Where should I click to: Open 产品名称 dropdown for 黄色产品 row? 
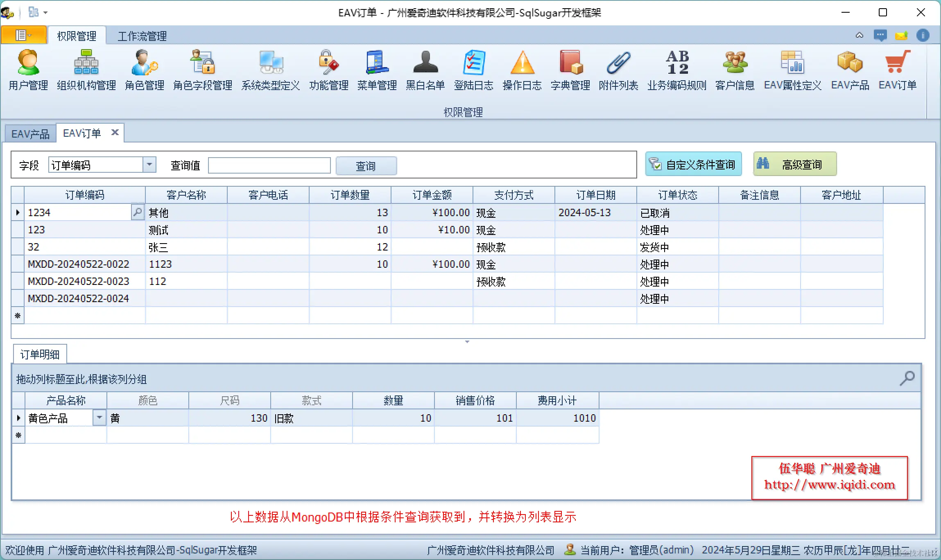click(99, 418)
